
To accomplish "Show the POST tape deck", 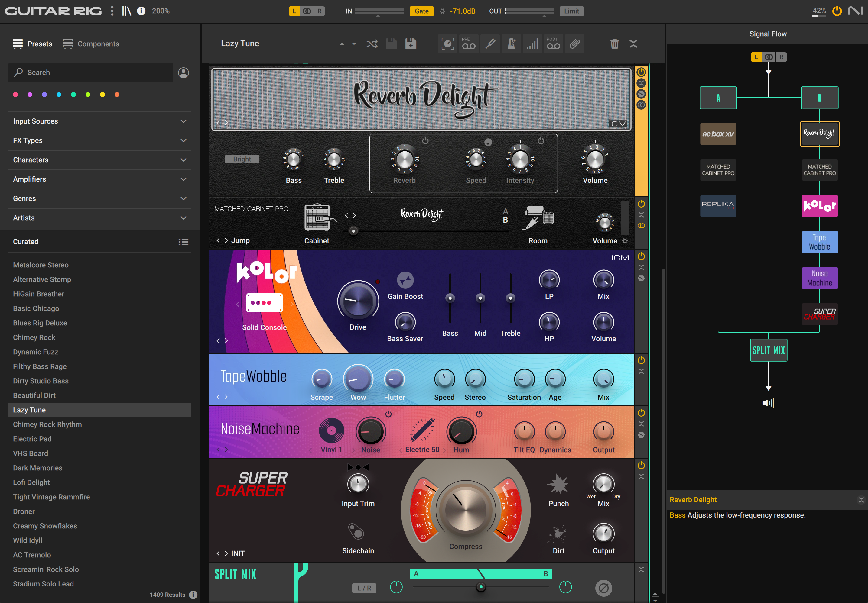I will [x=554, y=44].
